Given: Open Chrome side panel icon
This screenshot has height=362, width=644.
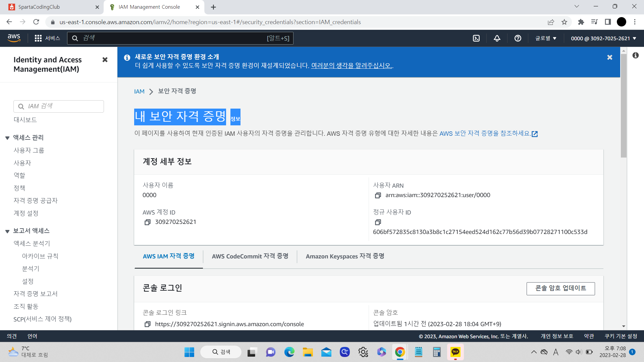Looking at the screenshot, I should tap(608, 22).
